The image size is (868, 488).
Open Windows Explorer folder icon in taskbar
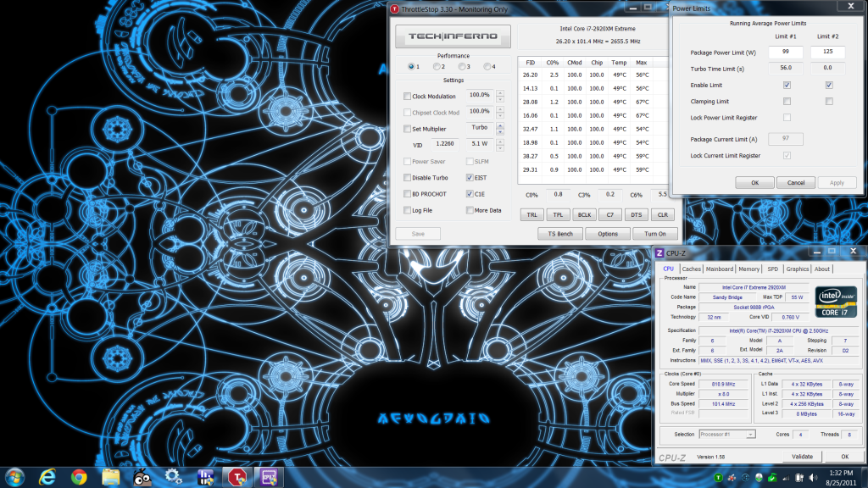tap(111, 477)
